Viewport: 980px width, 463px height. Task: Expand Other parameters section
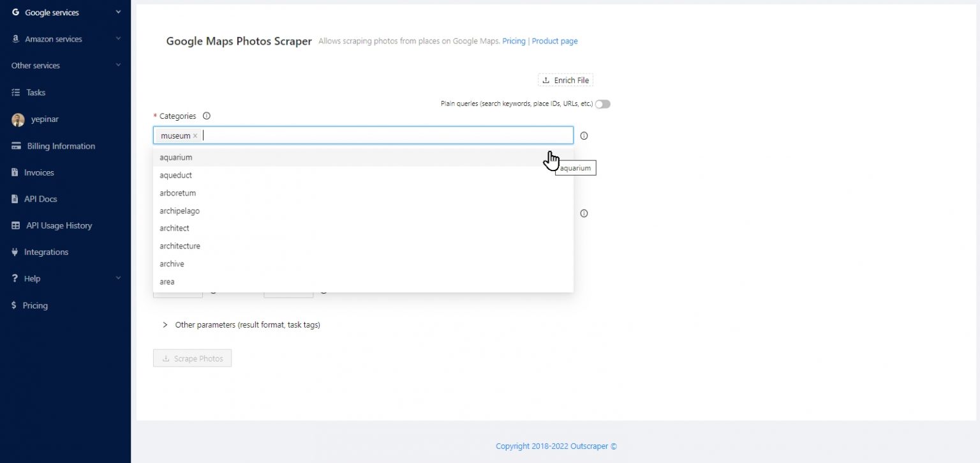coord(165,324)
